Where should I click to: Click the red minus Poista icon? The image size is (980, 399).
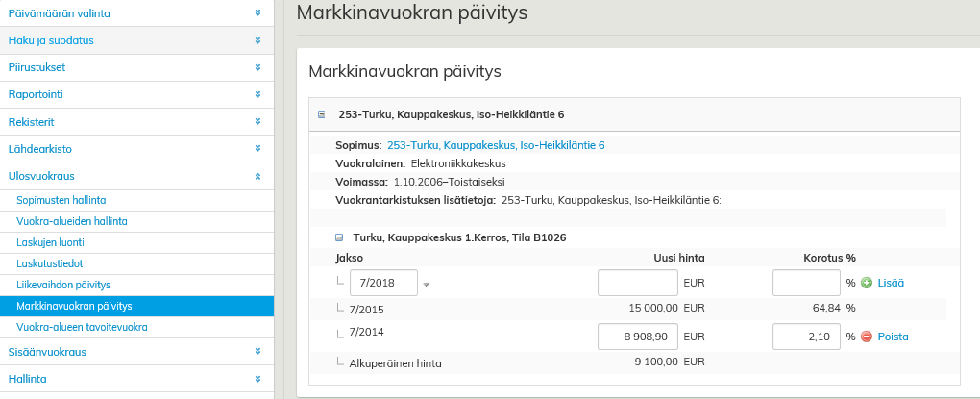tap(866, 337)
